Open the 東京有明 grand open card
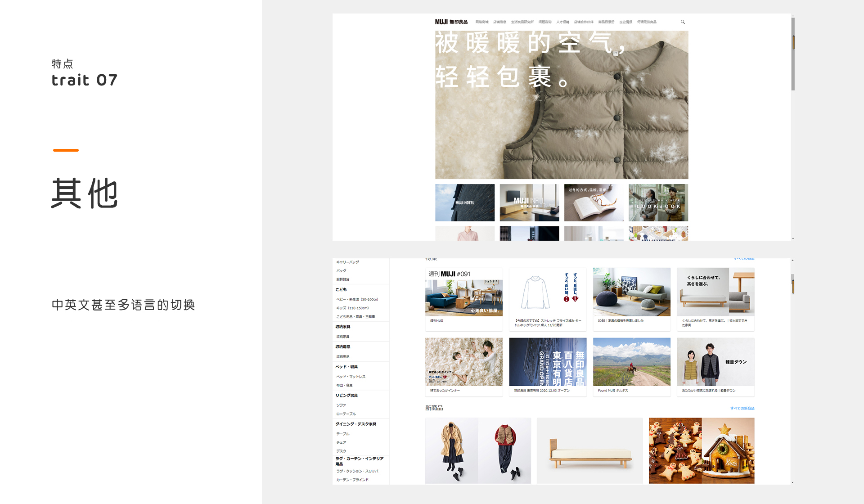The height and width of the screenshot is (504, 864). [548, 367]
